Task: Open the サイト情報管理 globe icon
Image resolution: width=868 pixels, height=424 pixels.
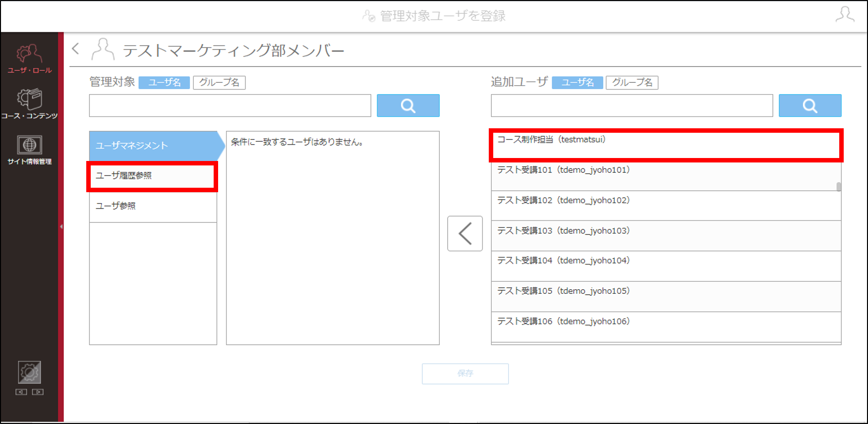Action: pos(29,150)
